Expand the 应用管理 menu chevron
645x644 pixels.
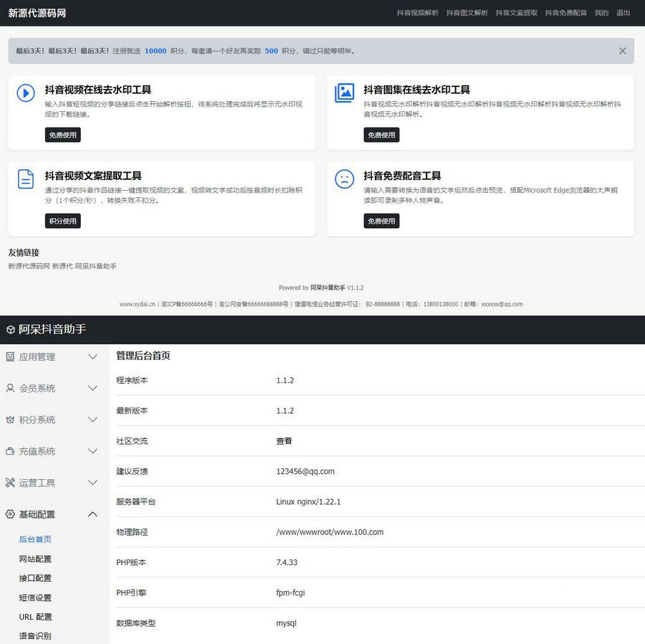(93, 356)
